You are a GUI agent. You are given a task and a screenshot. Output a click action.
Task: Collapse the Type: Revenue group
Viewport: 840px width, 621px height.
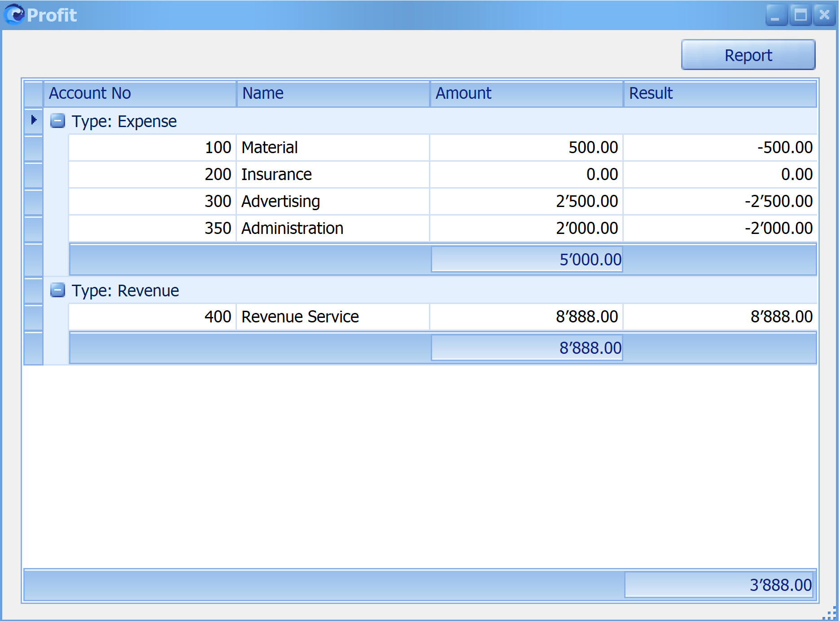57,290
